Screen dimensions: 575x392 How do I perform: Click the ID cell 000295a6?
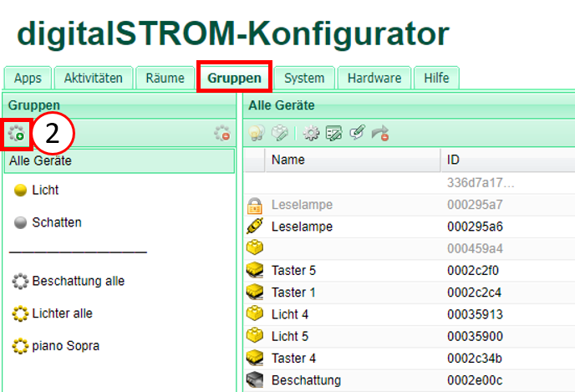tap(475, 227)
